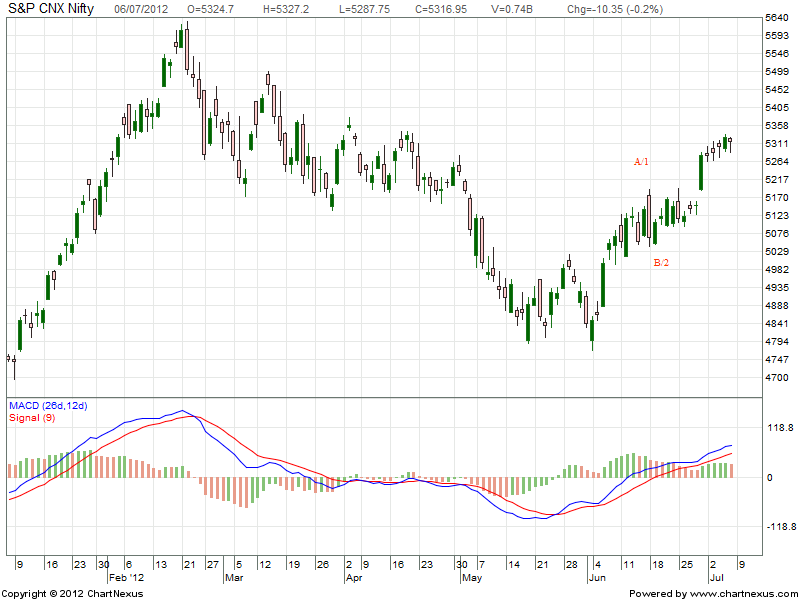Click the 12 date label on time axis
This screenshot has height=600, width=800.
265,565
